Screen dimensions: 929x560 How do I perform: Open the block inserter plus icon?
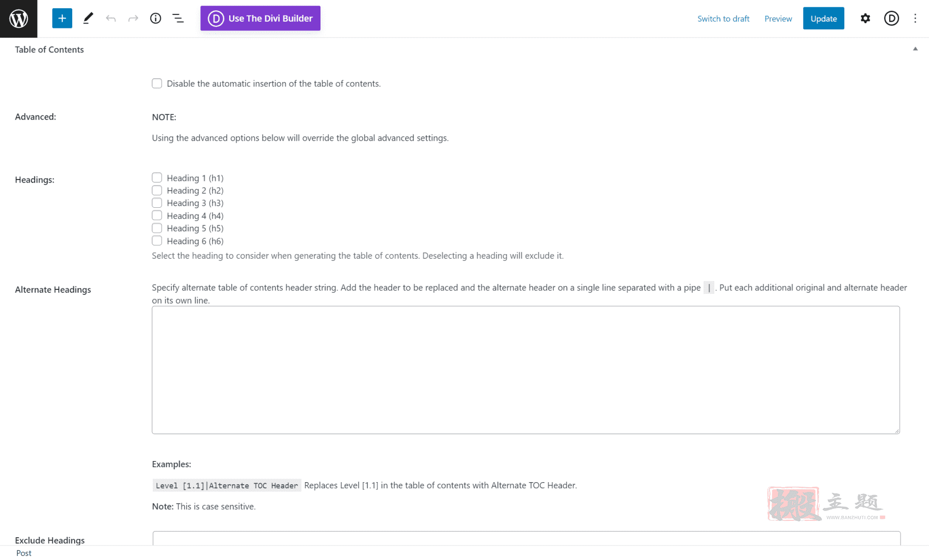click(62, 19)
